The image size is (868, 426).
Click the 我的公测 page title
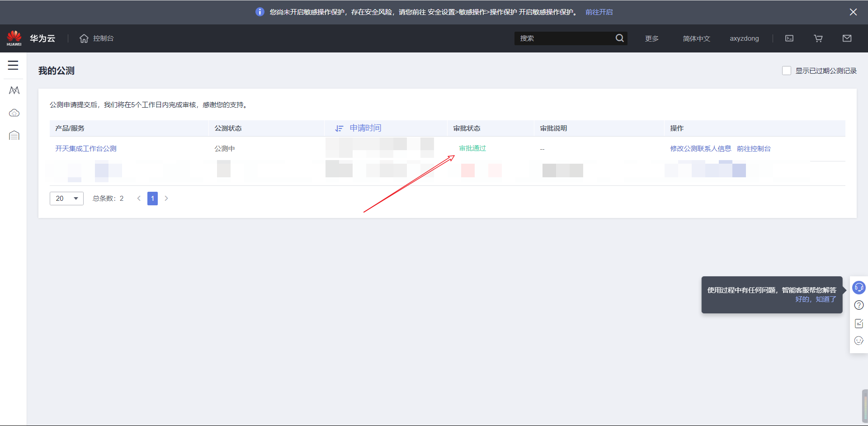coord(57,71)
